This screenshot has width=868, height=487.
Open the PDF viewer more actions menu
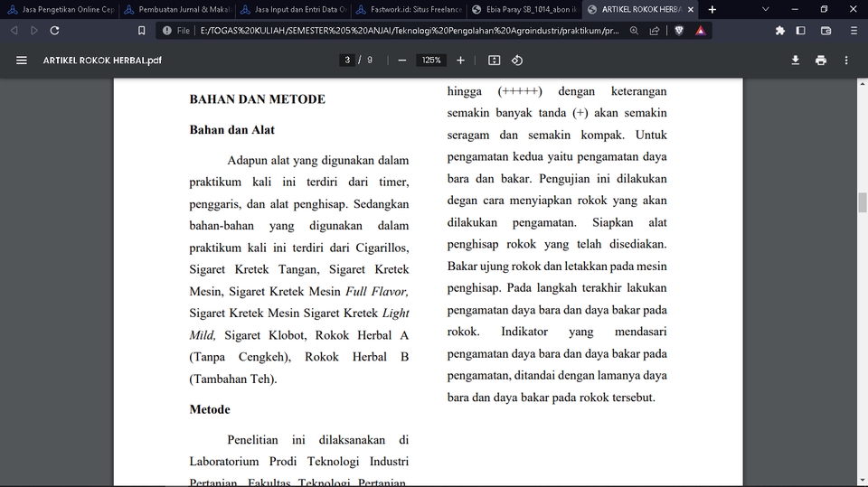pos(846,61)
